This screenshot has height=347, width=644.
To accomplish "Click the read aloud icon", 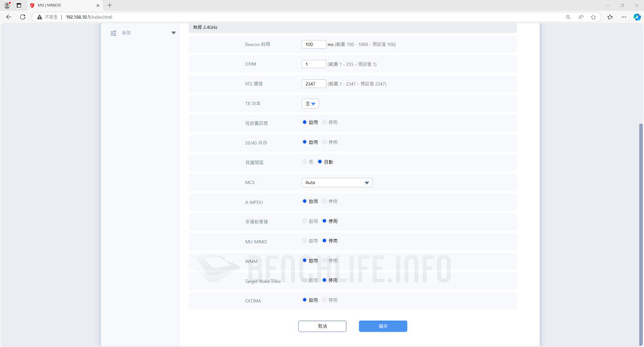I will [x=581, y=17].
